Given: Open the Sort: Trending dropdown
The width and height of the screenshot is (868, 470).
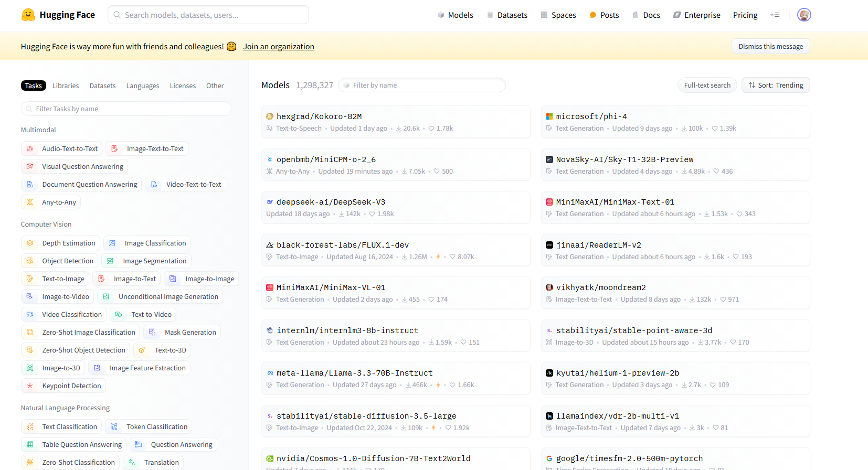Looking at the screenshot, I should (776, 86).
